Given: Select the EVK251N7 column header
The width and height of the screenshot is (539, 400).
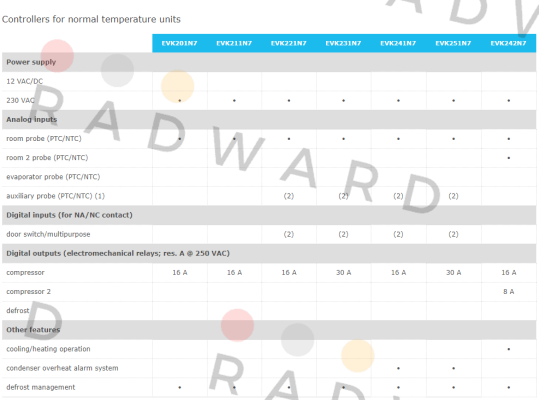Looking at the screenshot, I should (453, 43).
